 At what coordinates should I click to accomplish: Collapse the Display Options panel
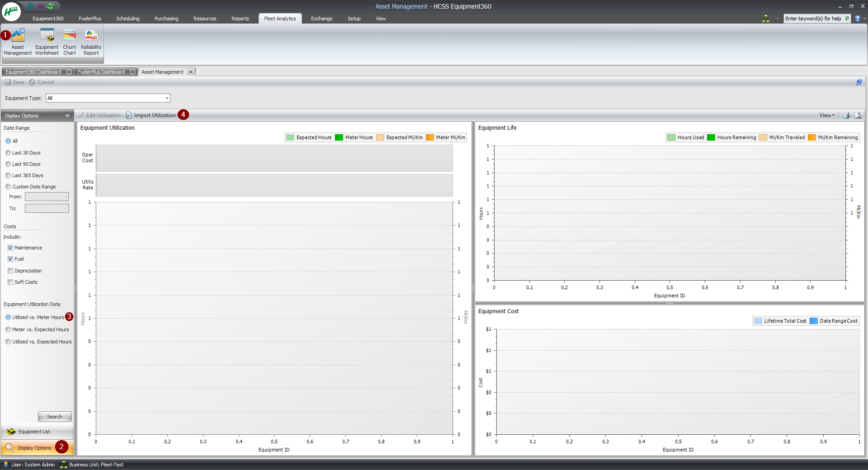pos(67,116)
